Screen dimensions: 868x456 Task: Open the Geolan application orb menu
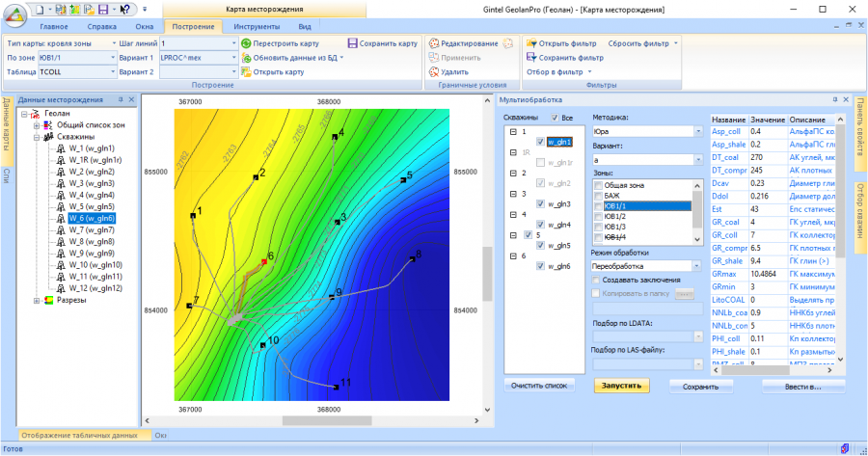pos(15,14)
